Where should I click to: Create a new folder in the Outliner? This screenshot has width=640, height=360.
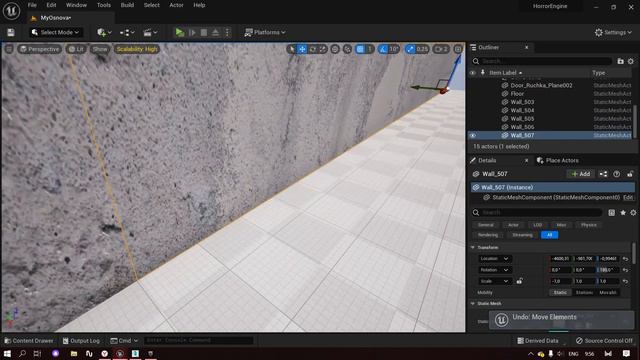click(x=620, y=61)
